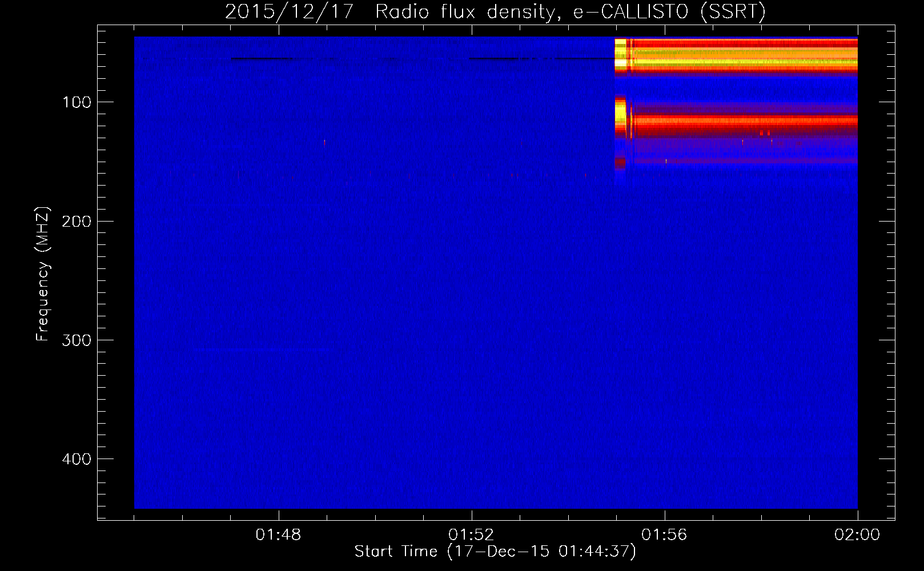924x571 pixels.
Task: Click the bright yellow burst band near the top of the spectrogram
Action: click(736, 55)
